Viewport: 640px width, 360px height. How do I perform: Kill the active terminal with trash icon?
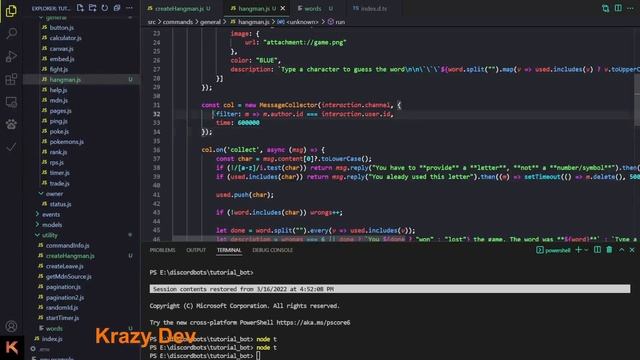point(609,250)
